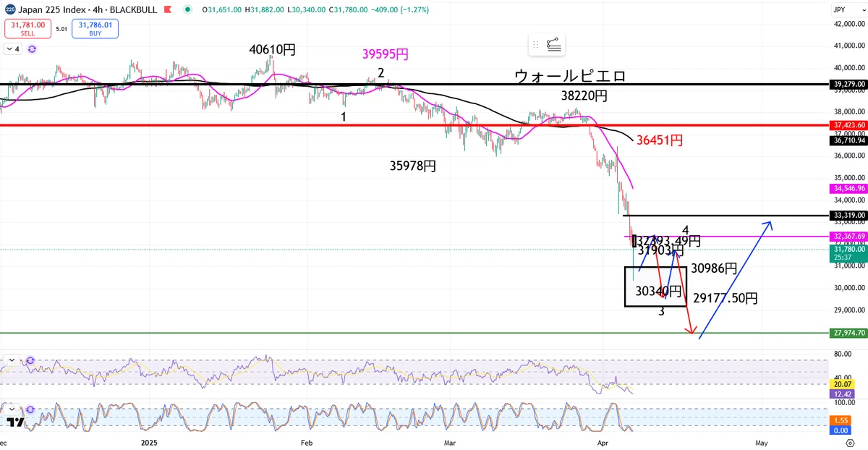Click the Mar label on the time axis
Screen dimensions: 868x450
451,442
